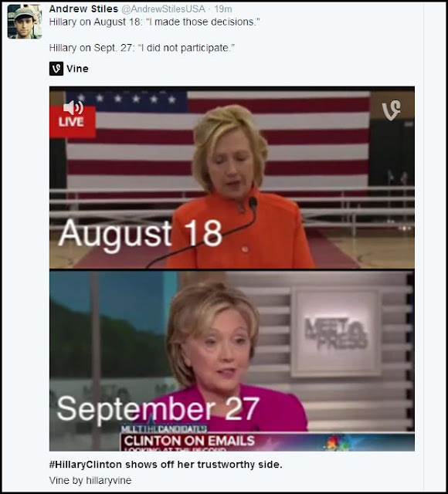Click the Vine watermark in the video corner
The height and width of the screenshot is (494, 448).
point(392,110)
